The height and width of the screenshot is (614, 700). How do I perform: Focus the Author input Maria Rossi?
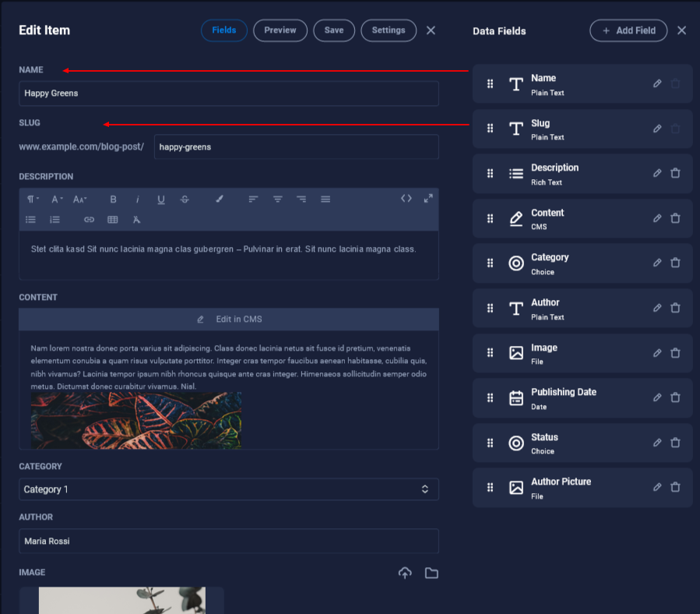click(229, 542)
